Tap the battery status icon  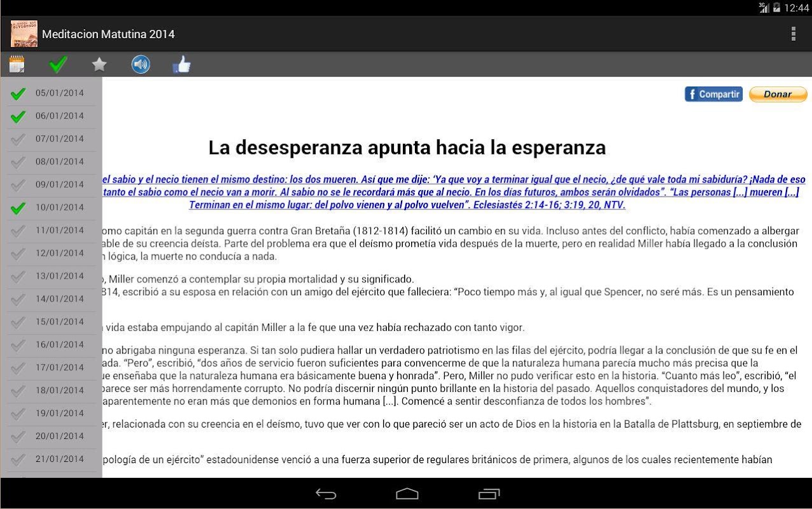[776, 8]
